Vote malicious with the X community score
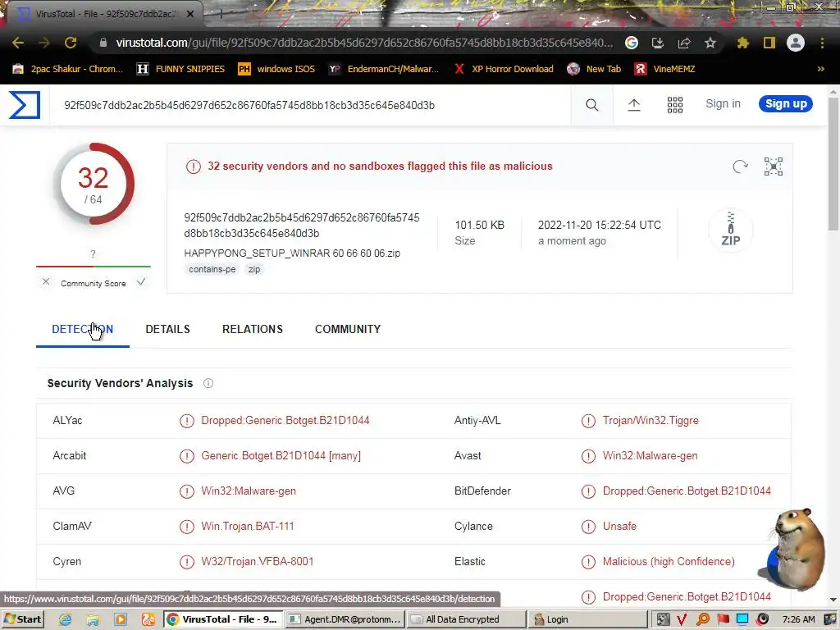This screenshot has height=630, width=840. click(46, 282)
